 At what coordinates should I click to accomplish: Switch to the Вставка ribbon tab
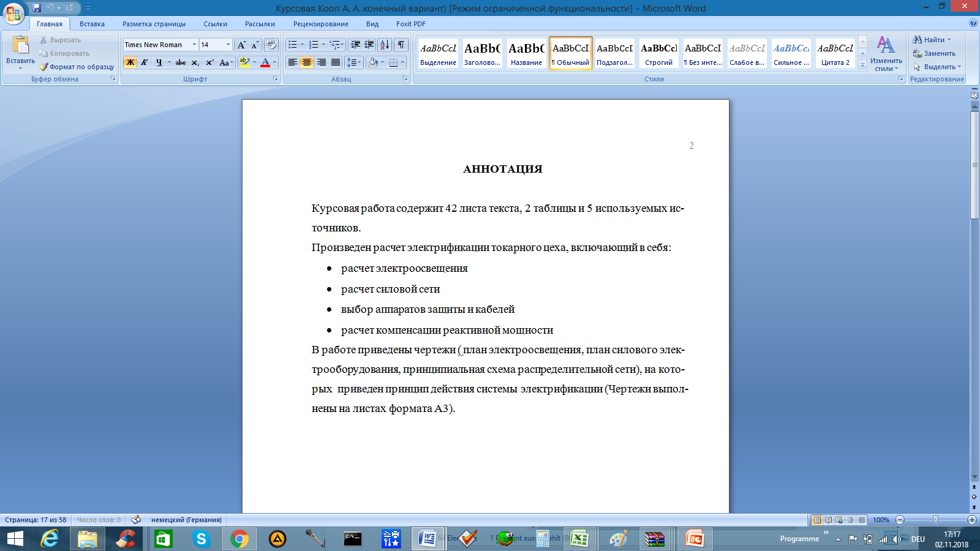pos(92,24)
